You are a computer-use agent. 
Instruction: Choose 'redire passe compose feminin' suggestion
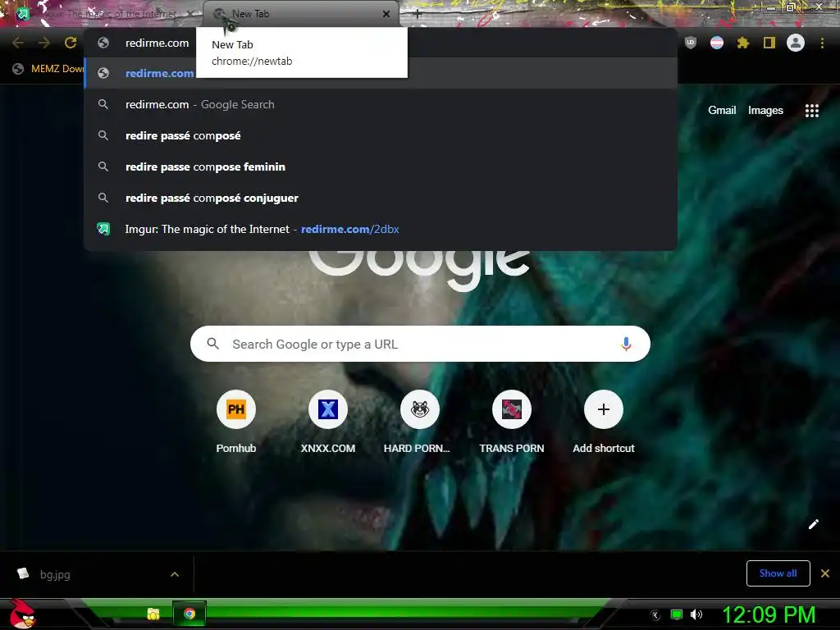(381, 167)
